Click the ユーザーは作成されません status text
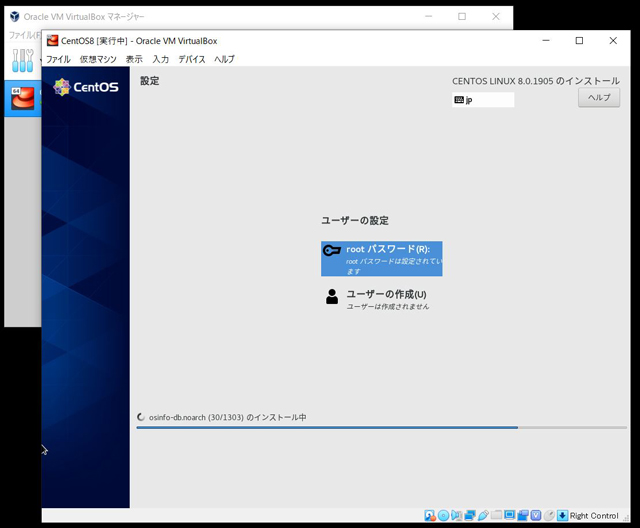The width and height of the screenshot is (640, 528). click(x=387, y=306)
